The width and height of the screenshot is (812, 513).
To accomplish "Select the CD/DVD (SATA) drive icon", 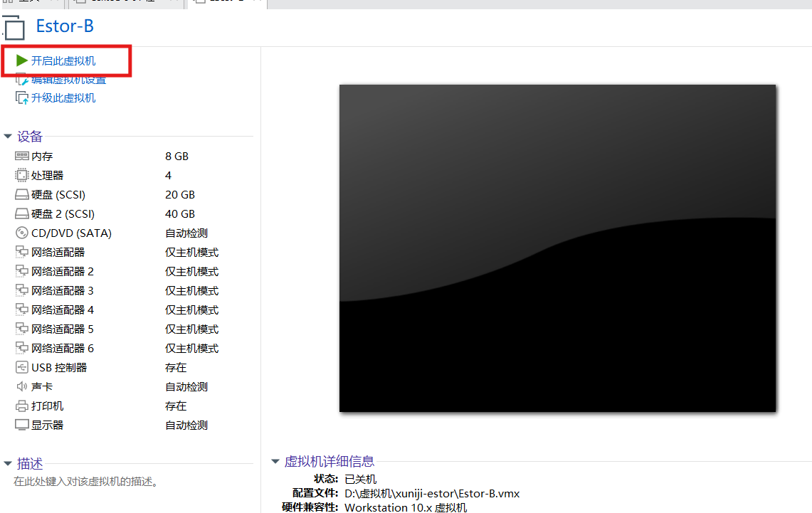I will coord(21,233).
